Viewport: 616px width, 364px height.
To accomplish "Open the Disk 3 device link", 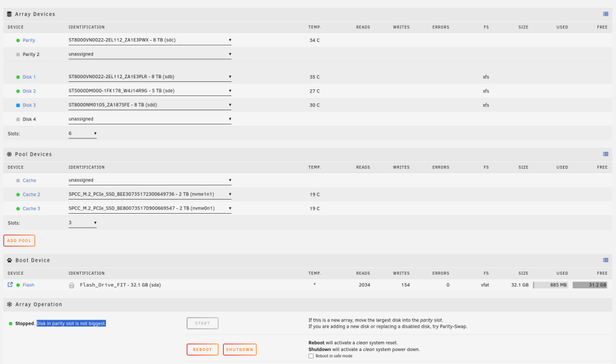I will point(29,105).
